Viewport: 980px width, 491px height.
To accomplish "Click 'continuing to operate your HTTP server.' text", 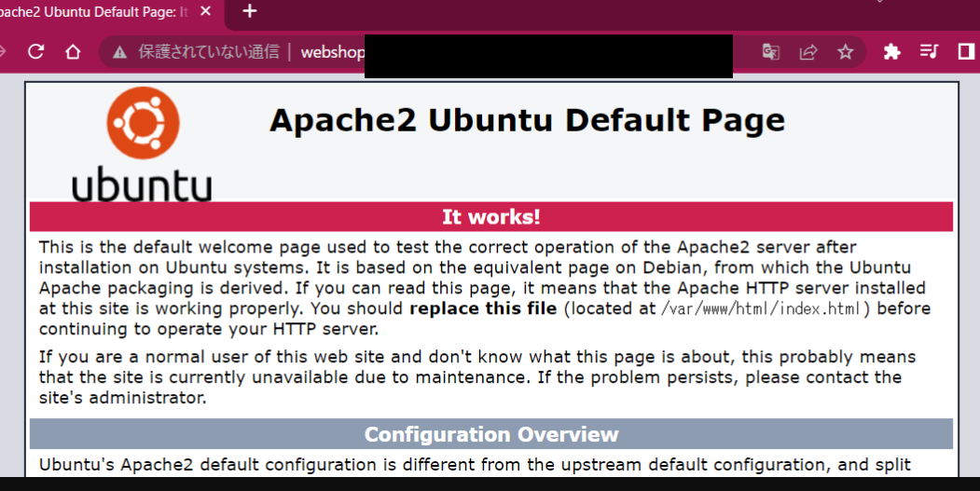I will 209,329.
